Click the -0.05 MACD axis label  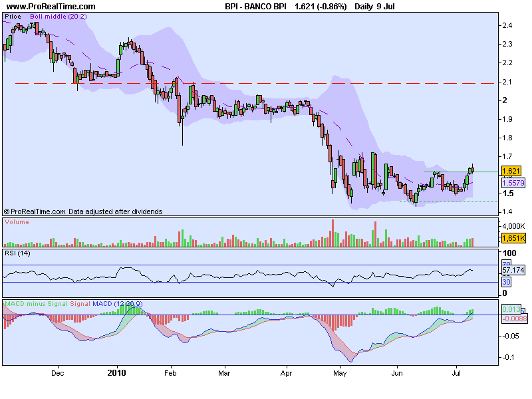pos(510,336)
